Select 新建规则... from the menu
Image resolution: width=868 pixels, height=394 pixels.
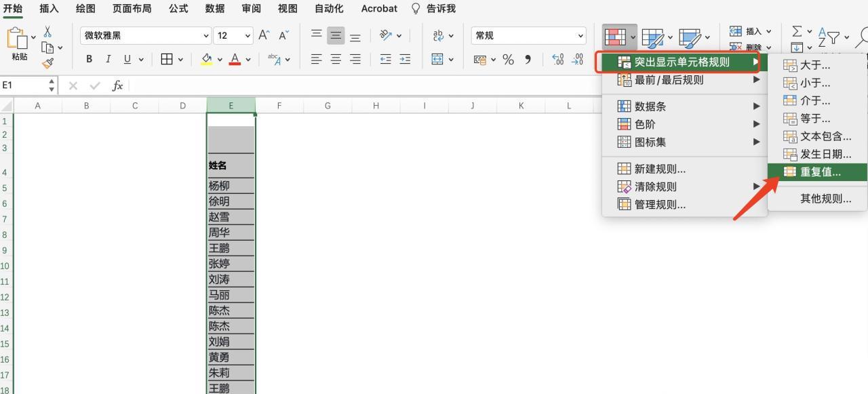[x=684, y=169]
